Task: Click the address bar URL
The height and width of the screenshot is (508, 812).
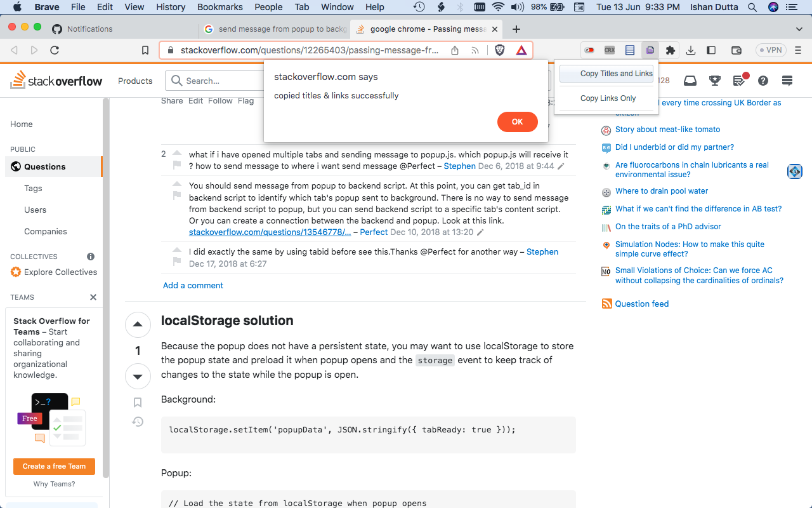Action: pyautogui.click(x=310, y=50)
